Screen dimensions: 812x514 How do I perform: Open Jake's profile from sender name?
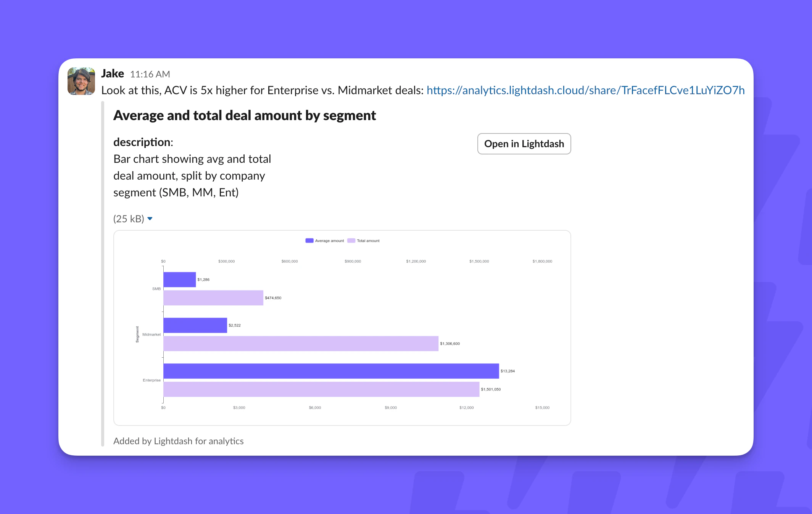click(113, 74)
